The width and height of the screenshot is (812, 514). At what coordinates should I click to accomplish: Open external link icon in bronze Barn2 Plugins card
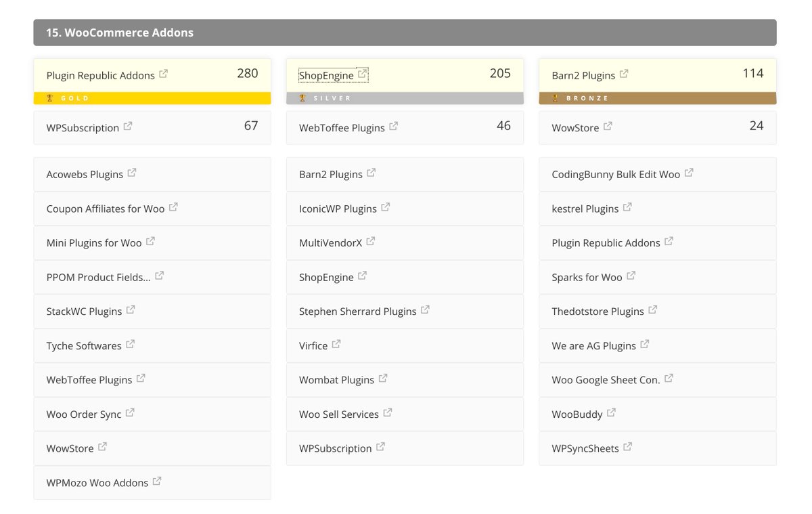click(624, 74)
